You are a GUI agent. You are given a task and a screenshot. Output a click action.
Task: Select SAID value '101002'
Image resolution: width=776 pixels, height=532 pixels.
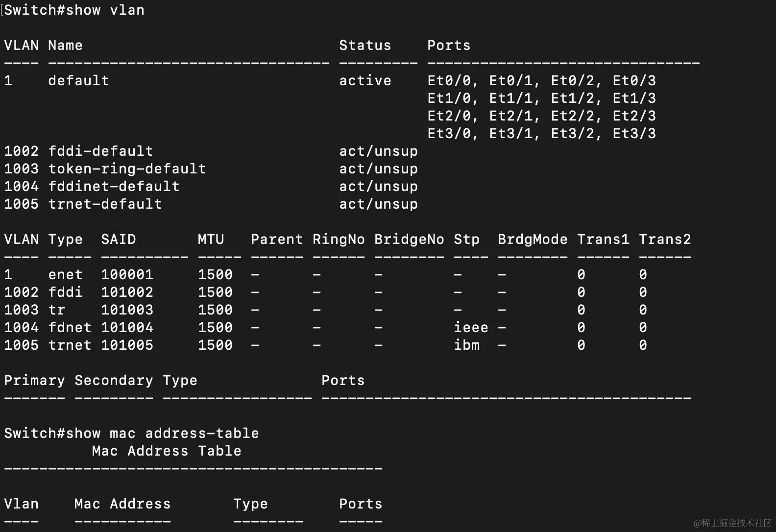pos(127,292)
